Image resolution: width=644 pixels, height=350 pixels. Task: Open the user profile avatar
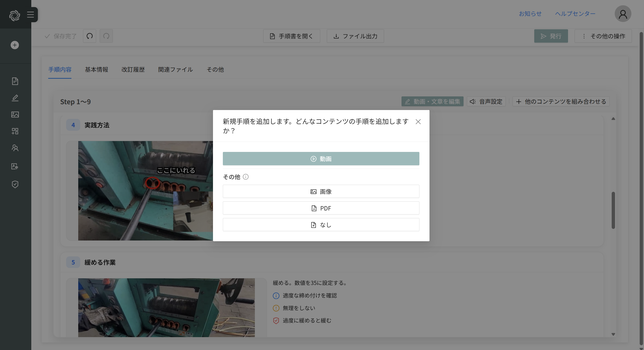coord(623,14)
